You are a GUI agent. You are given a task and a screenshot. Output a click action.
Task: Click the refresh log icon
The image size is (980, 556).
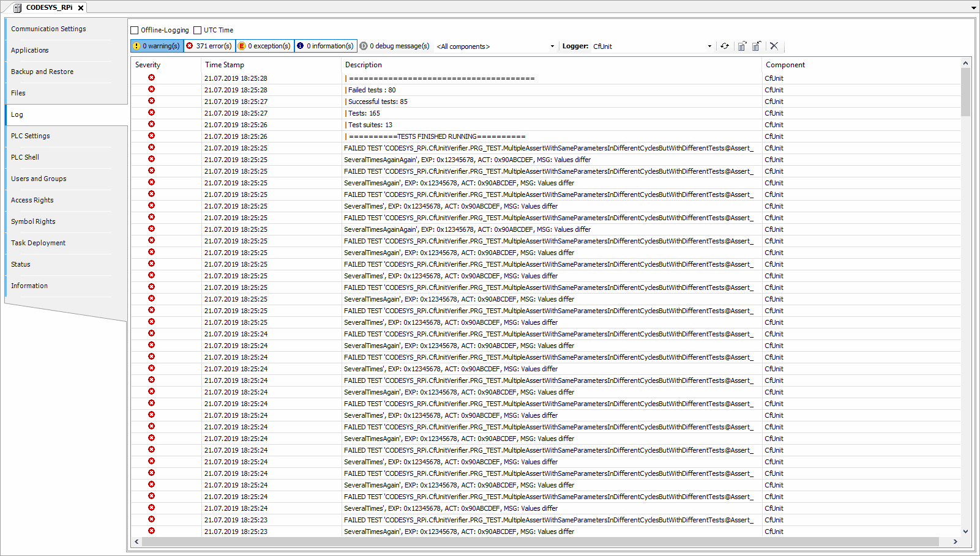725,46
